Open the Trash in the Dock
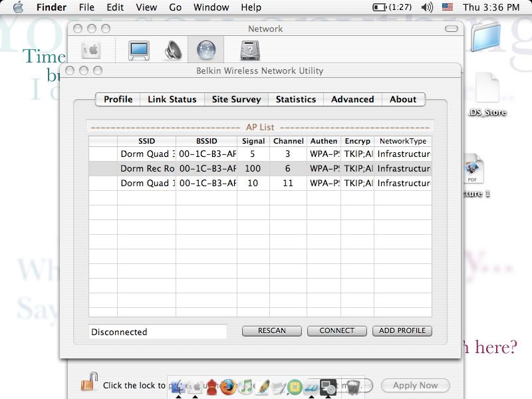This screenshot has height=399, width=532. point(352,387)
